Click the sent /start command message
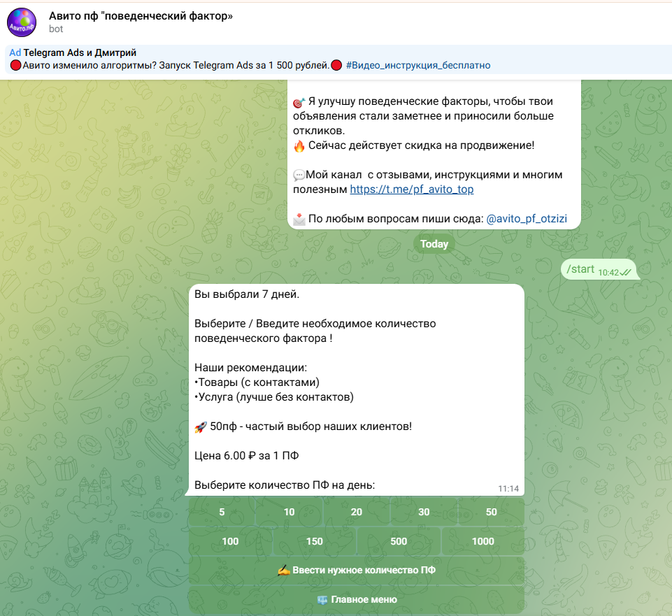 pos(580,269)
